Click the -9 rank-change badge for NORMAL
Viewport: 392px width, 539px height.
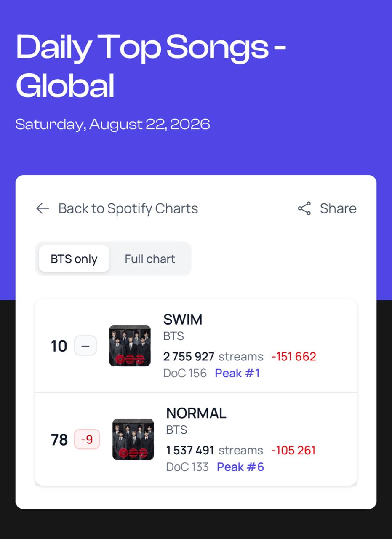(x=87, y=439)
